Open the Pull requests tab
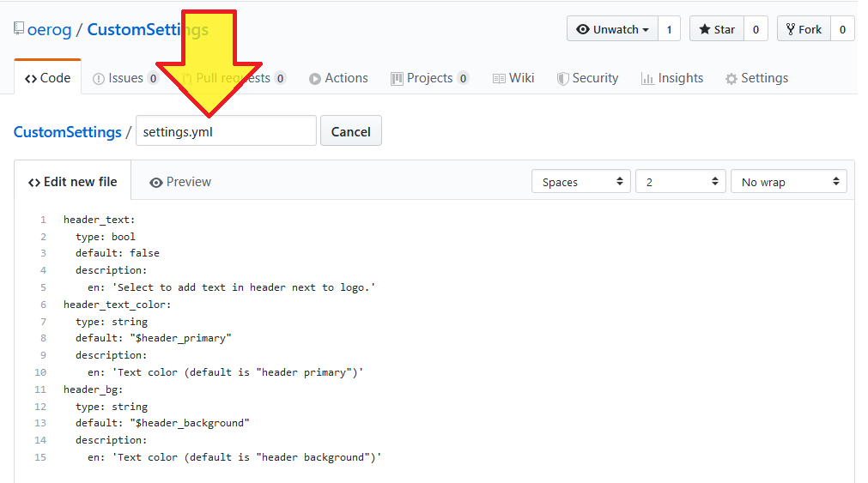The width and height of the screenshot is (868, 483). click(x=233, y=78)
